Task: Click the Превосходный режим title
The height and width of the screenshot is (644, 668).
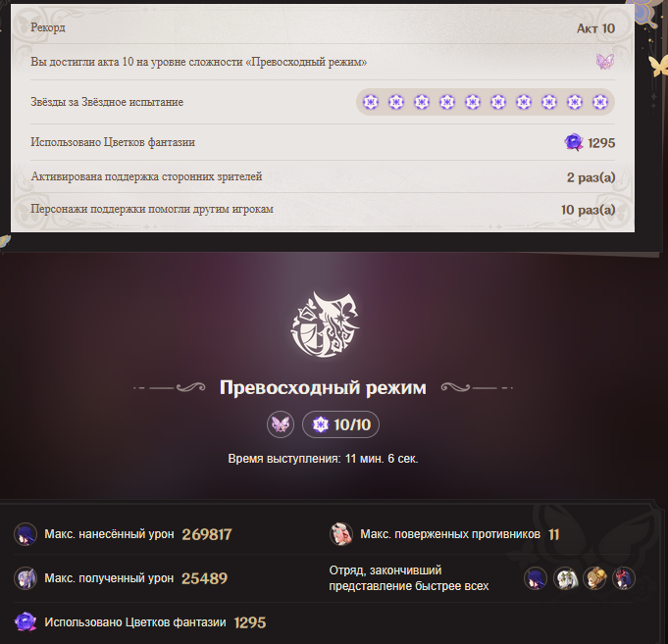Action: pos(323,388)
